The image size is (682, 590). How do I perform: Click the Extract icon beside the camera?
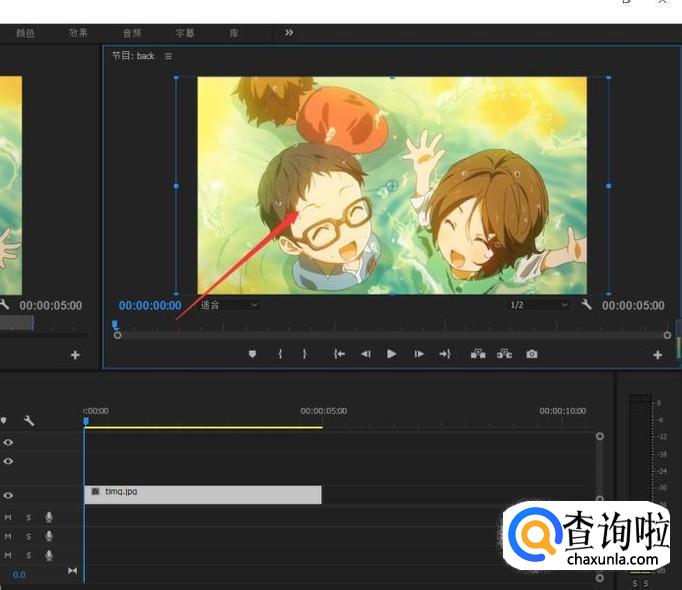504,354
